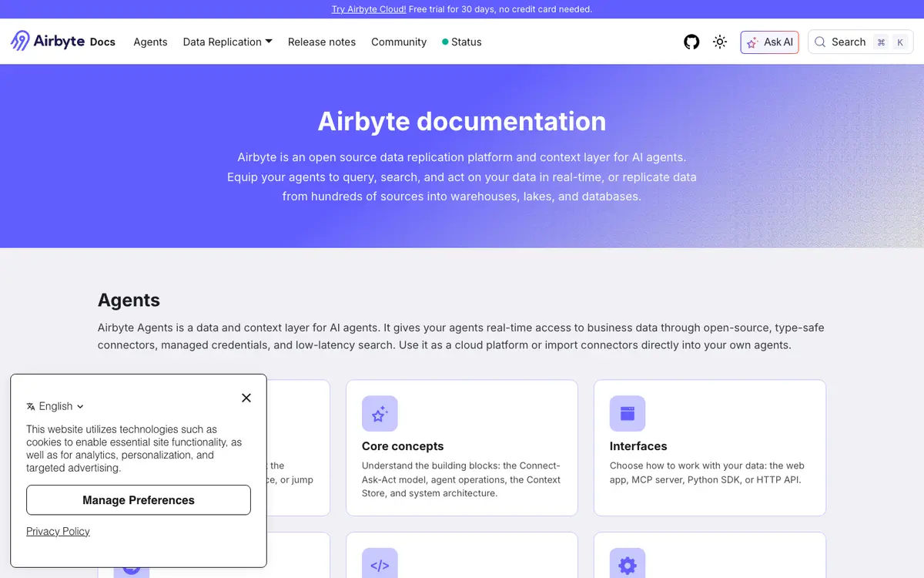The height and width of the screenshot is (578, 924).
Task: Open the Status page link
Action: point(462,42)
